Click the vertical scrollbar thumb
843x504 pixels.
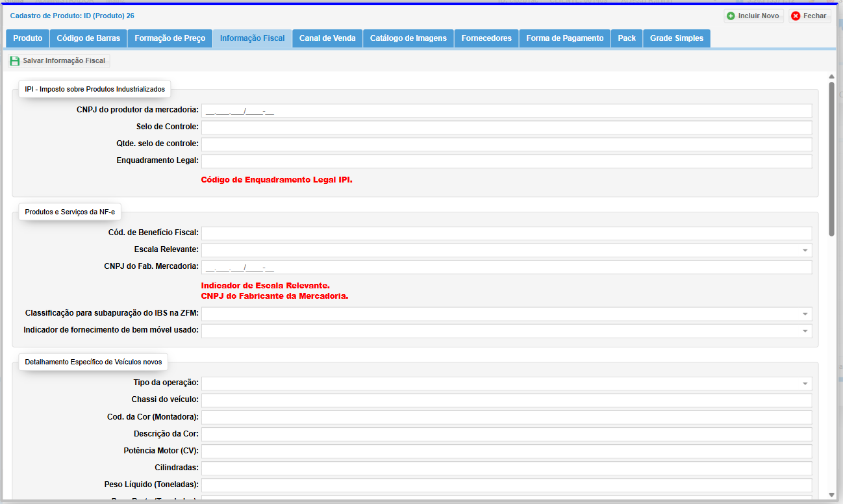click(831, 159)
